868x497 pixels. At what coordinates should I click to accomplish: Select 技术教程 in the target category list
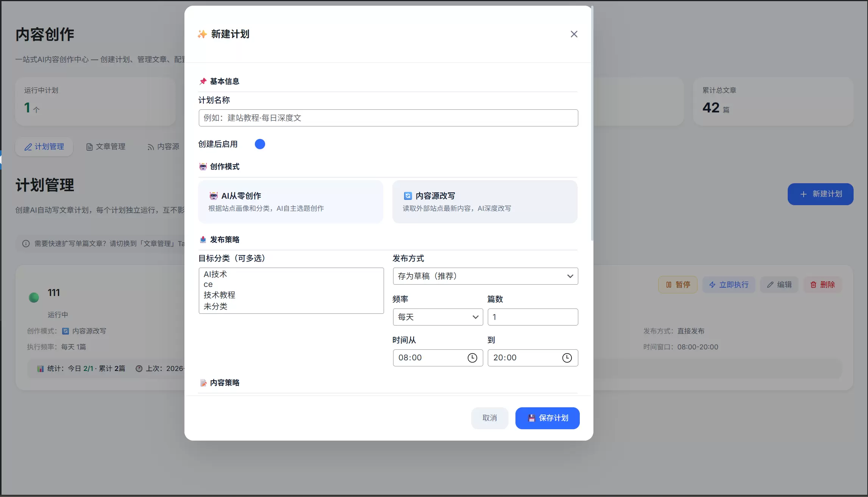click(291, 295)
